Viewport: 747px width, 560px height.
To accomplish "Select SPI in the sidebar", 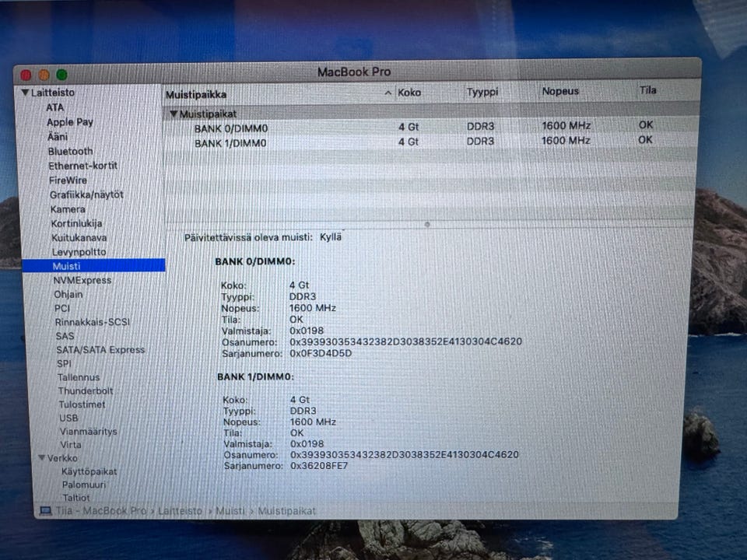I will (x=64, y=363).
